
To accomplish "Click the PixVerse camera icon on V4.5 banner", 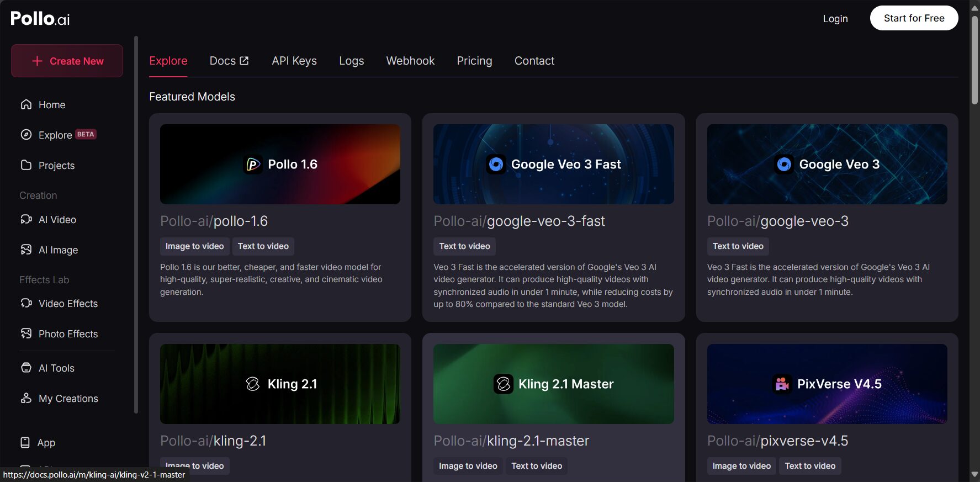I will click(x=782, y=384).
